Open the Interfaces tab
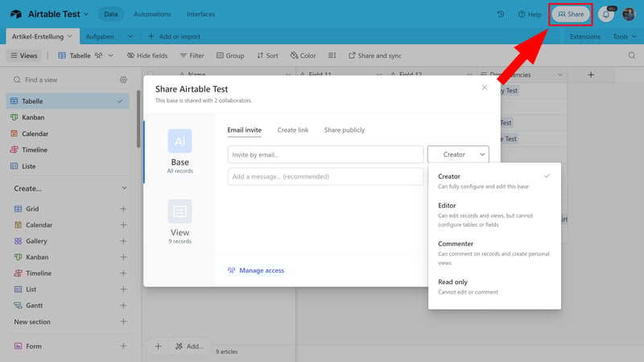Viewport: 644px width, 362px height. (x=200, y=14)
